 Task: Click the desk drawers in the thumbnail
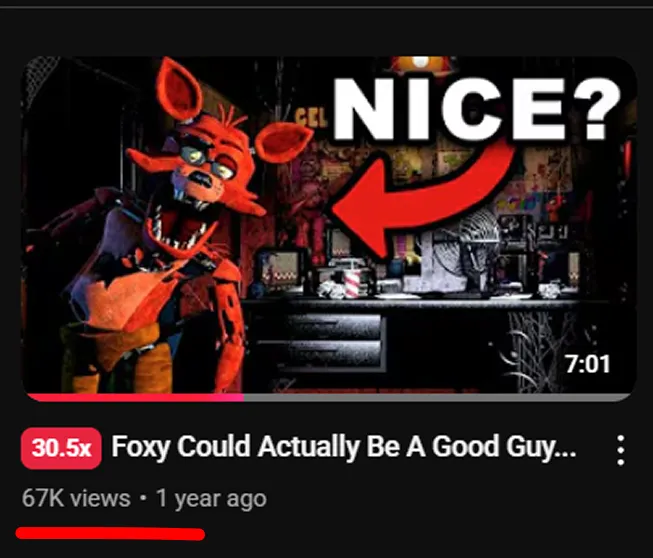(x=319, y=341)
